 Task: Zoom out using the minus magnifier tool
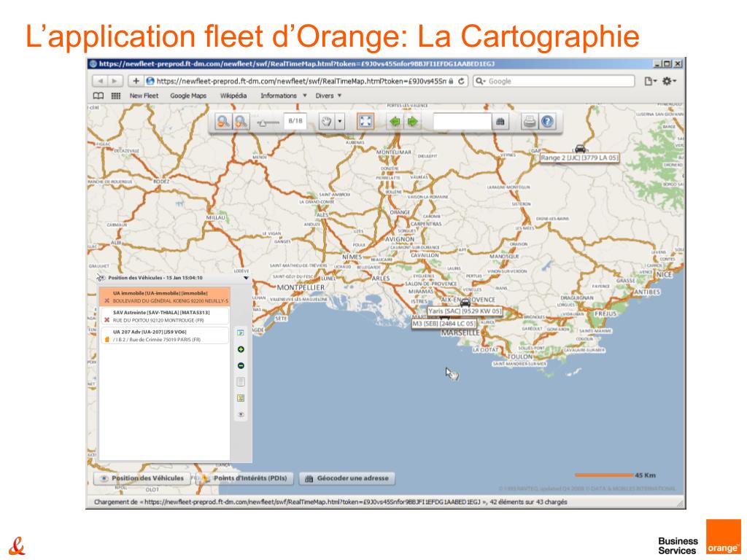(222, 122)
